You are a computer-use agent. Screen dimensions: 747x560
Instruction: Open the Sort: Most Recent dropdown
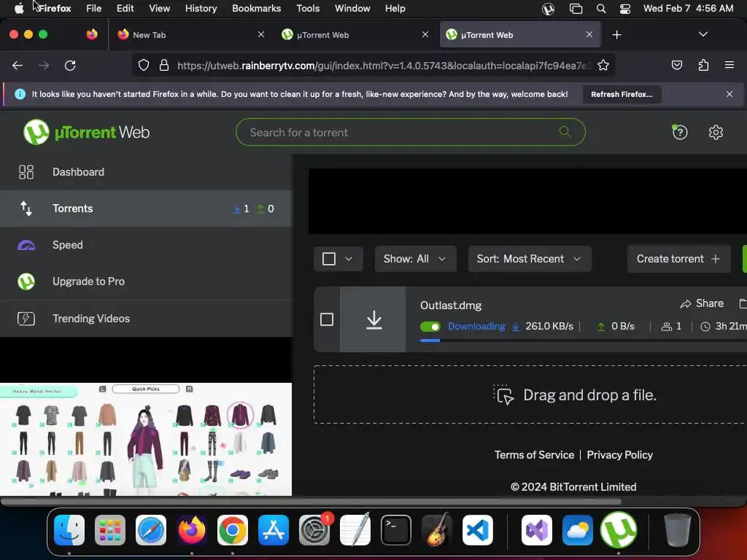530,259
